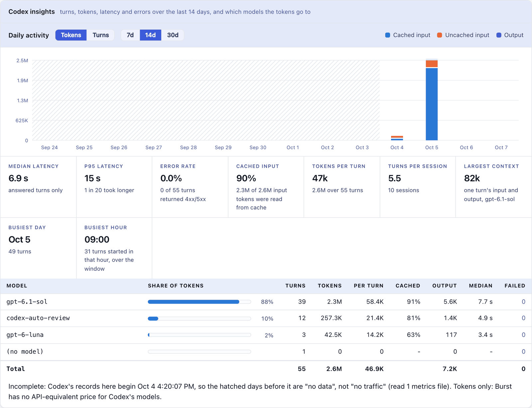Click the codex-auto-review share of tokens bar
The width and height of the screenshot is (532, 408).
[199, 318]
